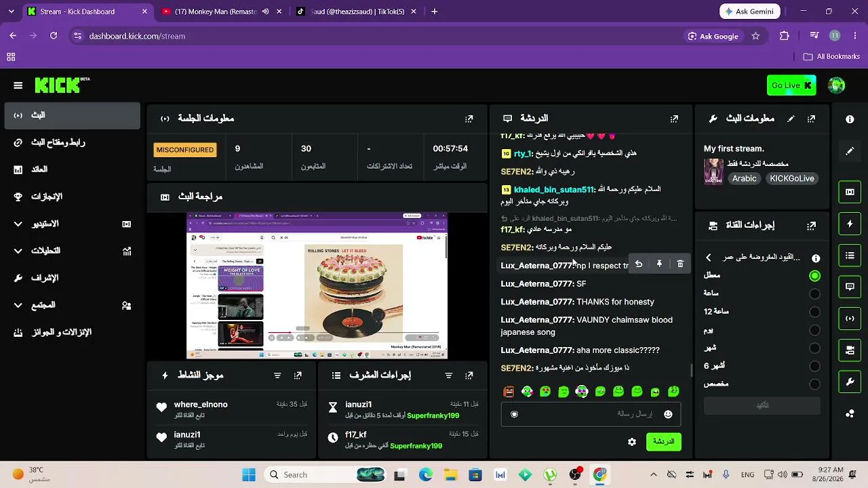Open Chrome extensions puzzle icon
This screenshot has height=488, width=868.
point(785,36)
